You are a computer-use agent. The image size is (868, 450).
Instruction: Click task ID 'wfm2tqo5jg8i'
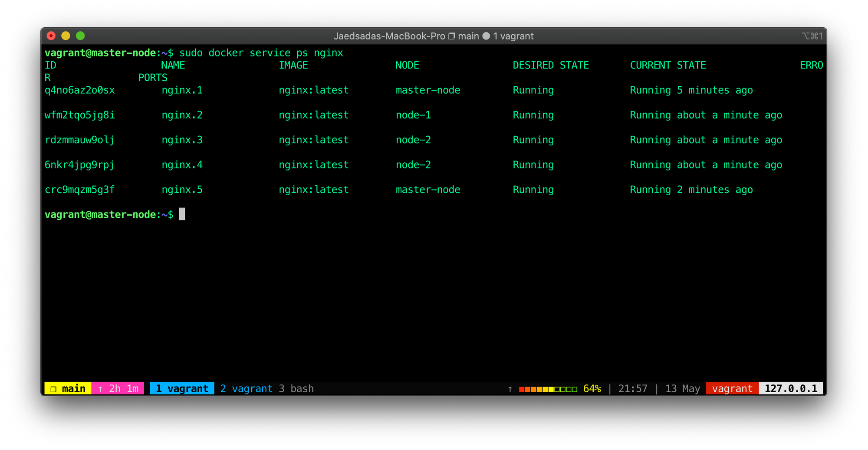[80, 115]
